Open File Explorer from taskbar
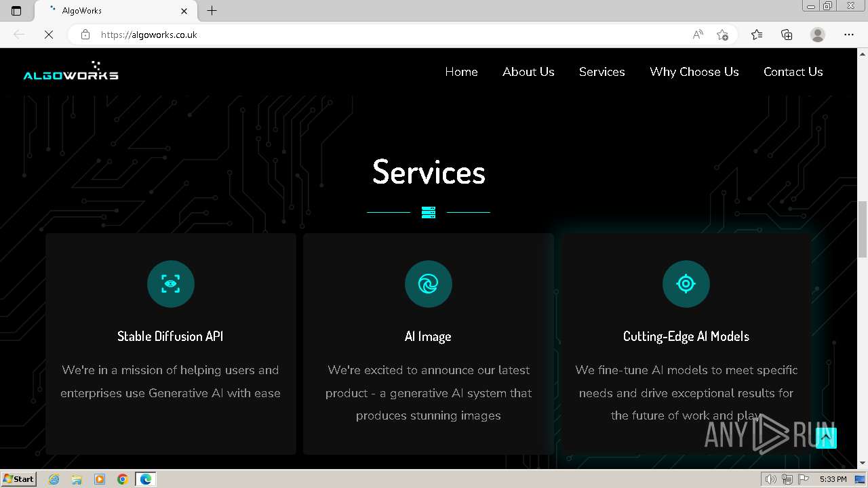The height and width of the screenshot is (488, 868). click(77, 479)
